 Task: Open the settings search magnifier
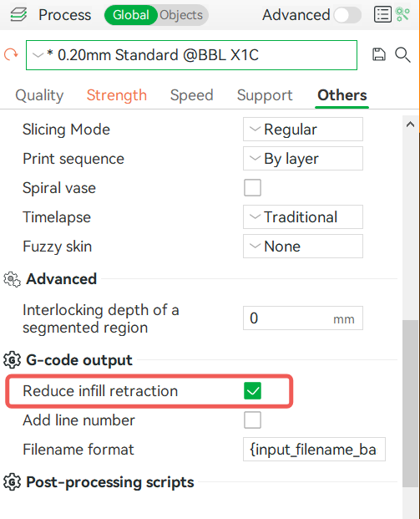click(x=402, y=55)
